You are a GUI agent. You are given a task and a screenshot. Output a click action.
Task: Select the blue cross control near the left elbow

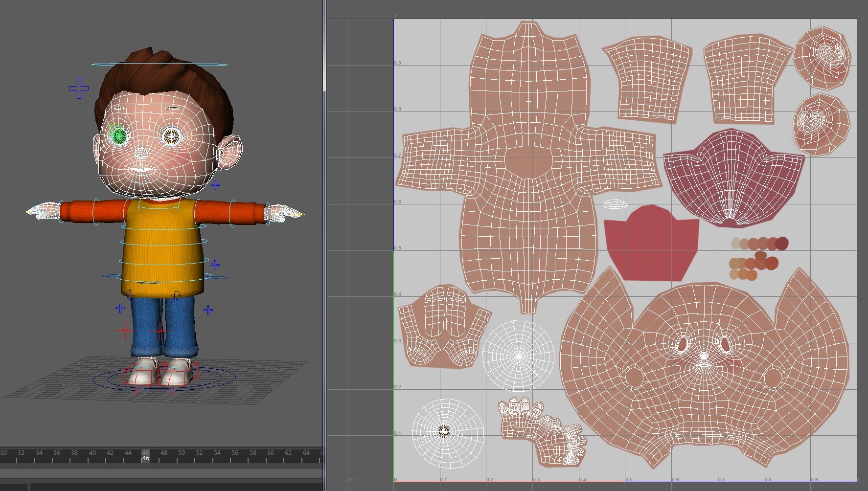point(214,185)
